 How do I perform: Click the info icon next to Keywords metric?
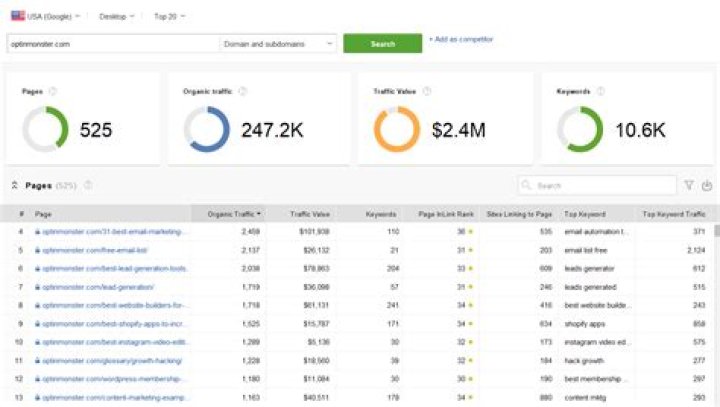[x=599, y=91]
